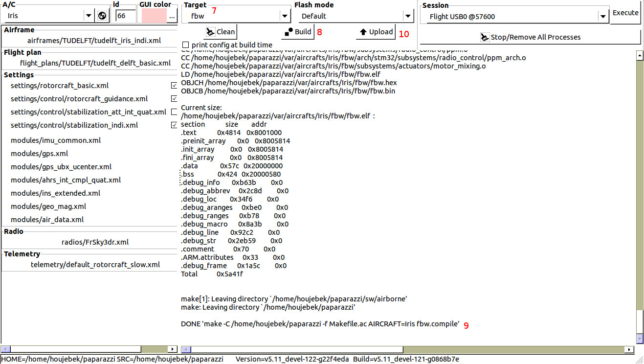Select telemetry file default_rotorcraft_slow.xml
Viewport: 644px width, 364px height.
[95, 265]
